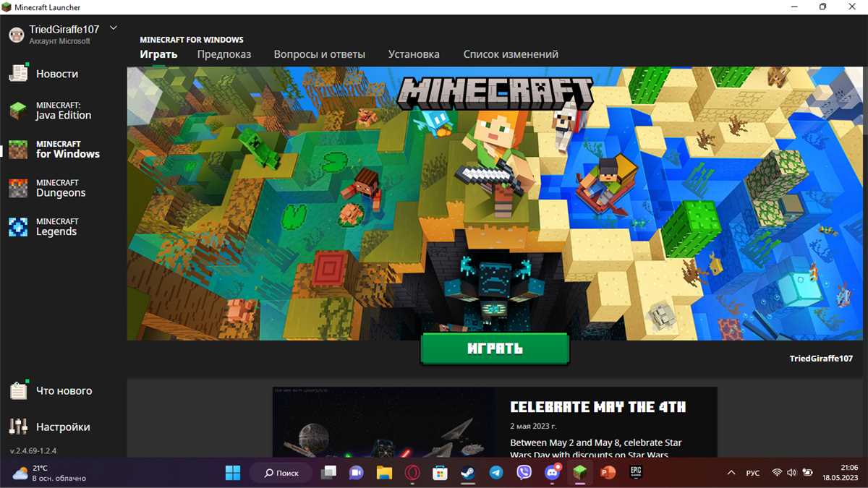
Task: Open Epic Games Launcher from taskbar
Action: coord(636,473)
